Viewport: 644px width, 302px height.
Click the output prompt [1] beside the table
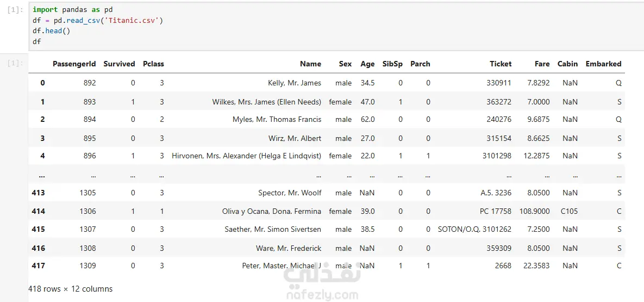(15, 63)
